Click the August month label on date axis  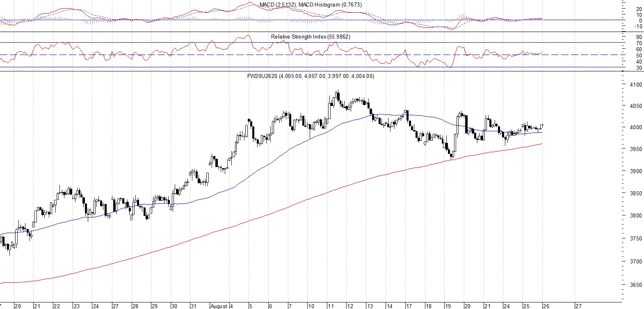(x=219, y=306)
